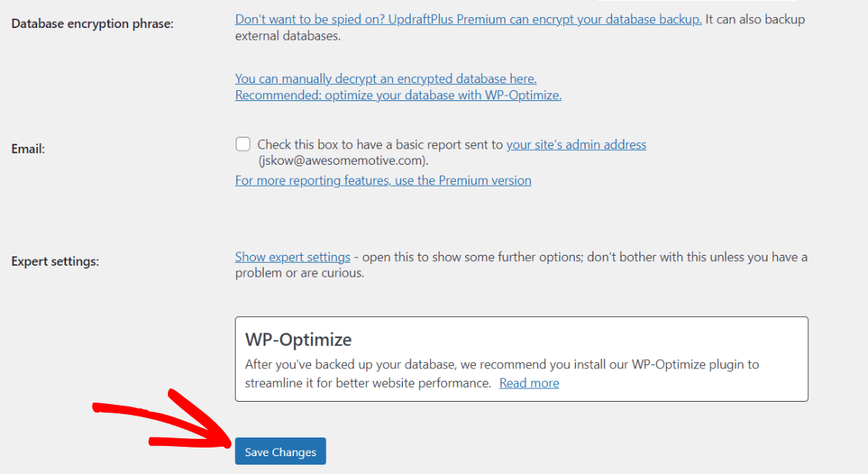Learn more about streamlining your database with WP-Optimize
This screenshot has width=868, height=474.
click(529, 382)
